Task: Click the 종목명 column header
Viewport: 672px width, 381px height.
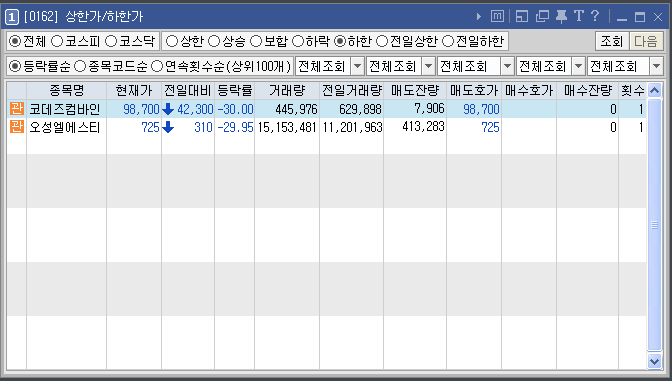Action: (x=66, y=90)
